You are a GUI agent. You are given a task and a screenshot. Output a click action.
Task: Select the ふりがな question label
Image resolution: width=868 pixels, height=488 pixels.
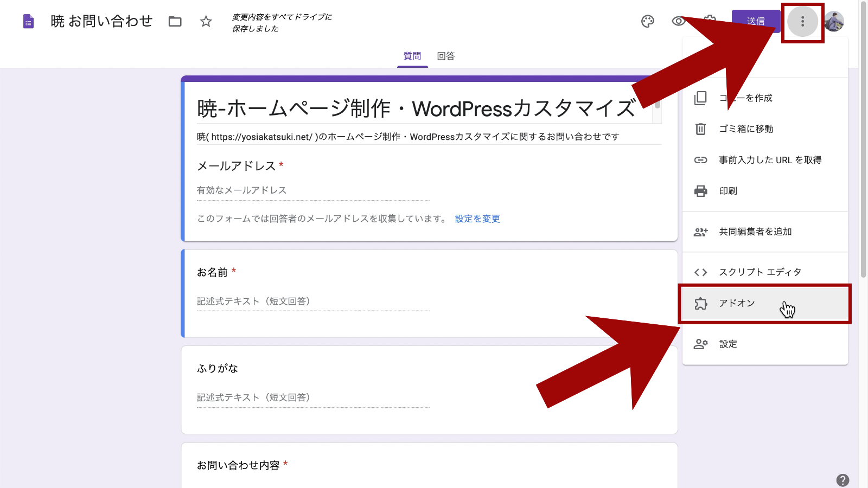click(218, 369)
